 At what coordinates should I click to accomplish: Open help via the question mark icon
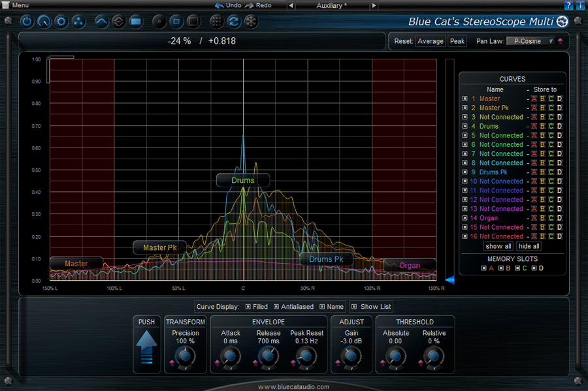[x=568, y=5]
